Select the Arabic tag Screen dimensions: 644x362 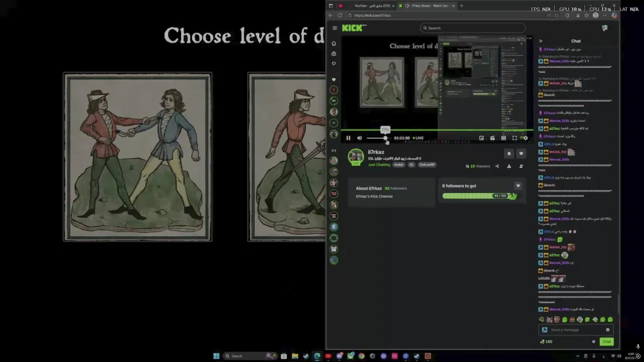[x=399, y=165]
